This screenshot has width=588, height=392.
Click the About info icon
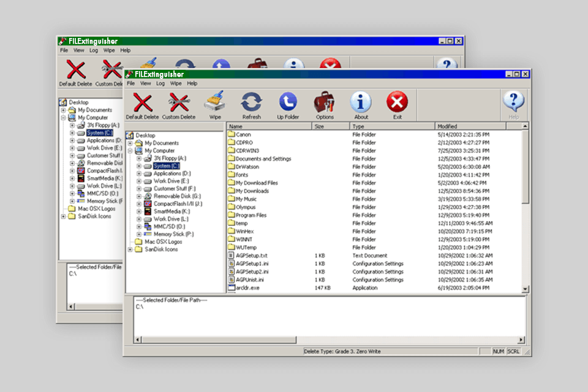[361, 102]
